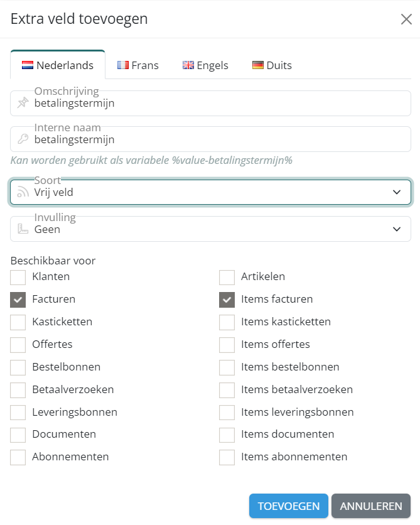Viewport: 420px width, 525px height.
Task: Click the British flag icon
Action: [188, 65]
